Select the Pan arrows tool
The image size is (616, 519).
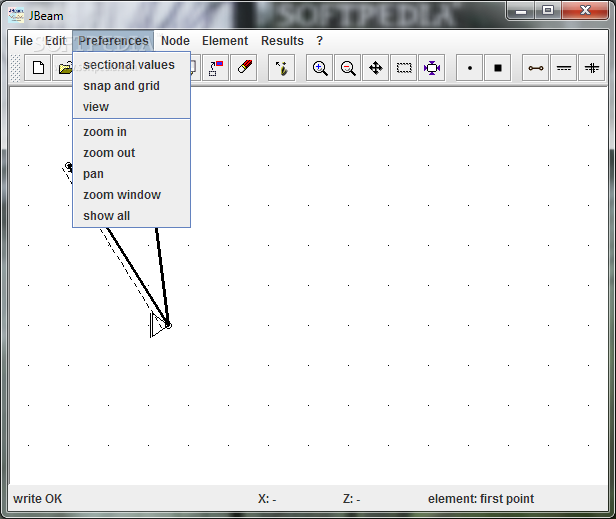click(x=376, y=68)
